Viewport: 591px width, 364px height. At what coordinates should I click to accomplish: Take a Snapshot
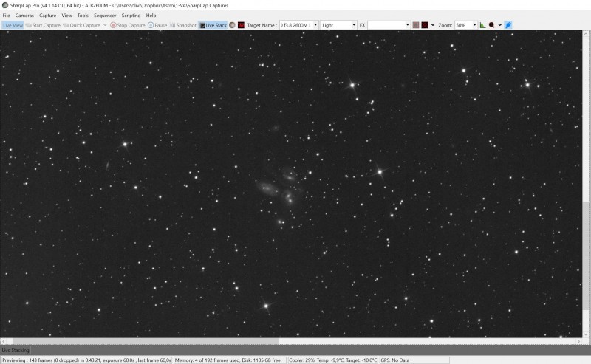(183, 25)
